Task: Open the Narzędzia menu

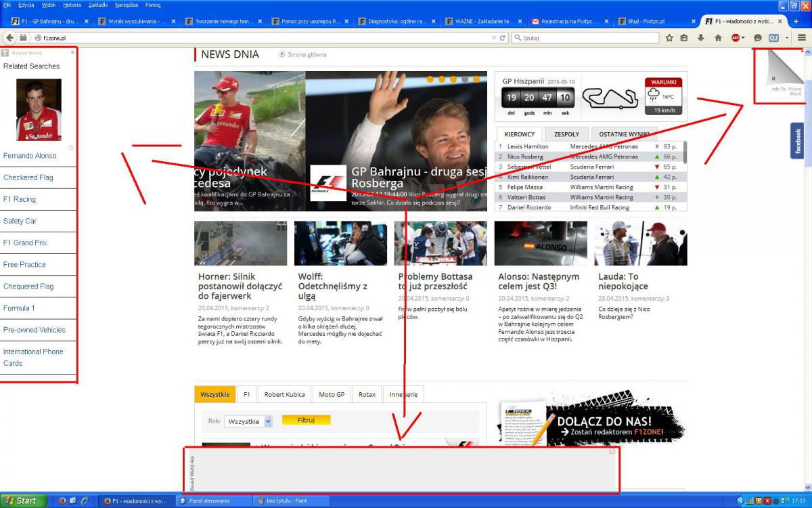Action: (x=127, y=5)
